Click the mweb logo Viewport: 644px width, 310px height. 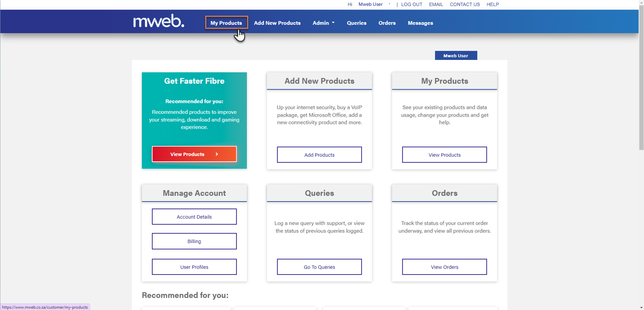click(159, 21)
